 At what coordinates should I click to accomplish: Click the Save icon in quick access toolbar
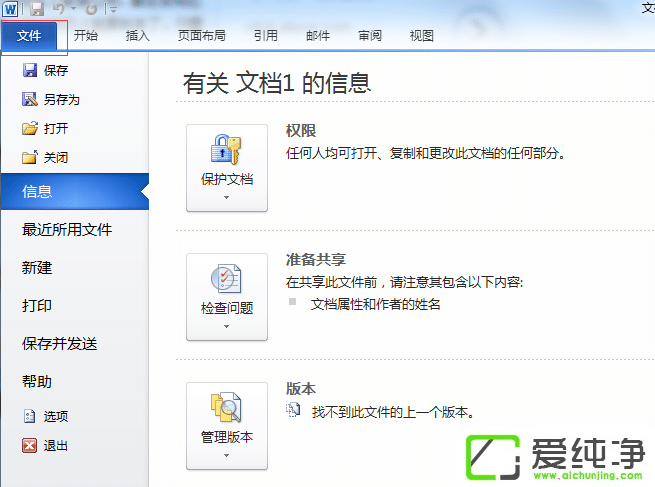[37, 9]
